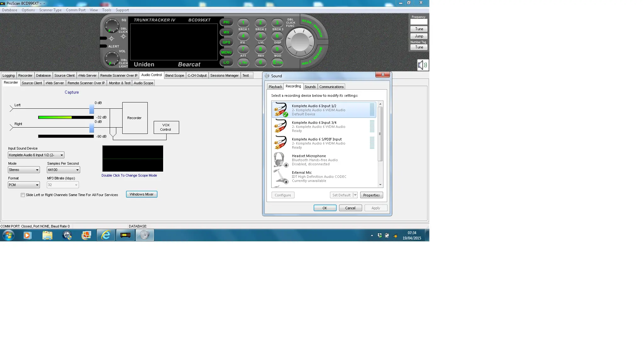
Task: Open the Database menu
Action: [10, 10]
